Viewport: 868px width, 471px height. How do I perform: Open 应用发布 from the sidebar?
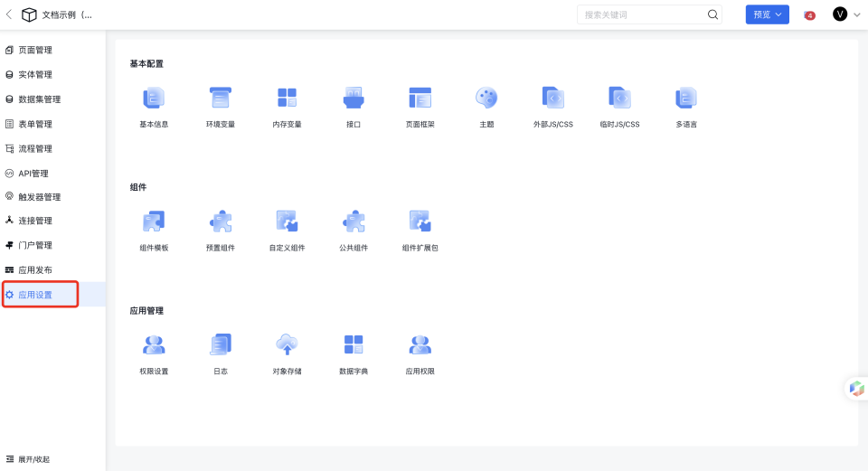(35, 270)
